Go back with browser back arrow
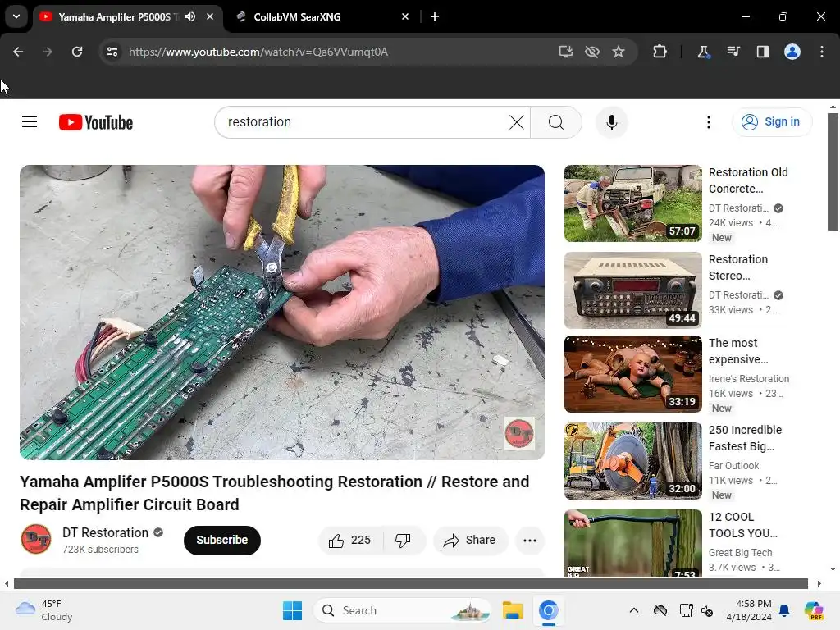 [18, 52]
